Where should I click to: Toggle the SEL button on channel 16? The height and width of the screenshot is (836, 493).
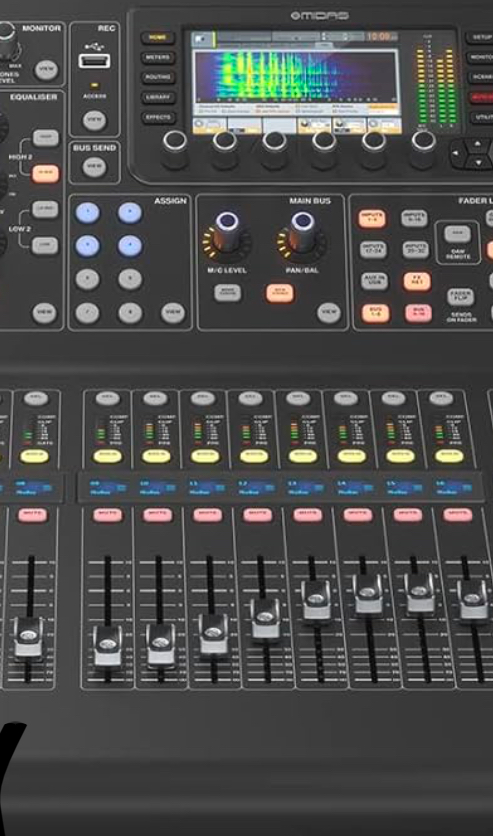click(441, 398)
